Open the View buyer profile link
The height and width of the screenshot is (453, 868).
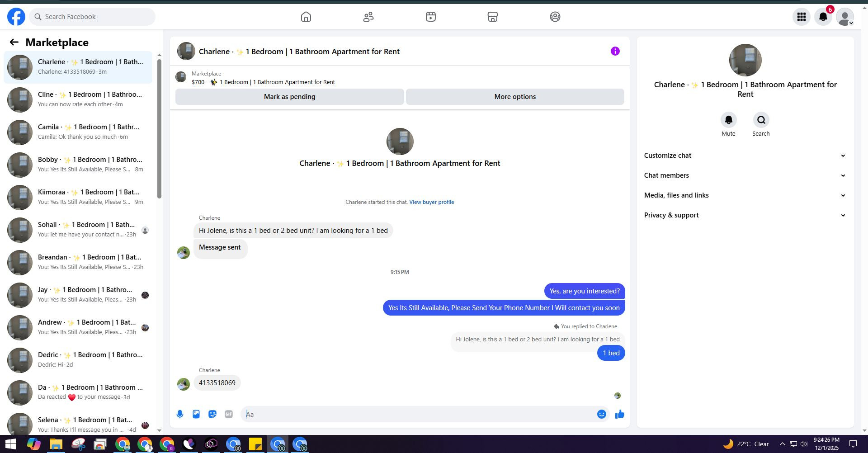pos(431,202)
